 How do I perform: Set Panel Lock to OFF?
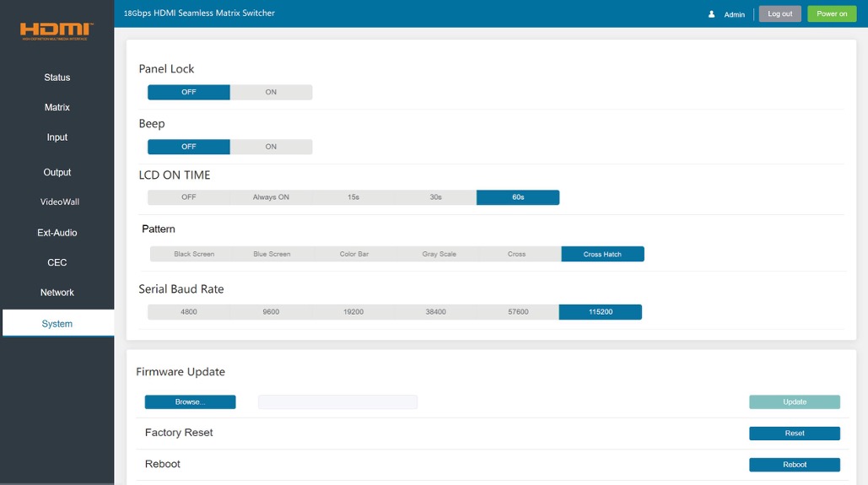point(189,92)
